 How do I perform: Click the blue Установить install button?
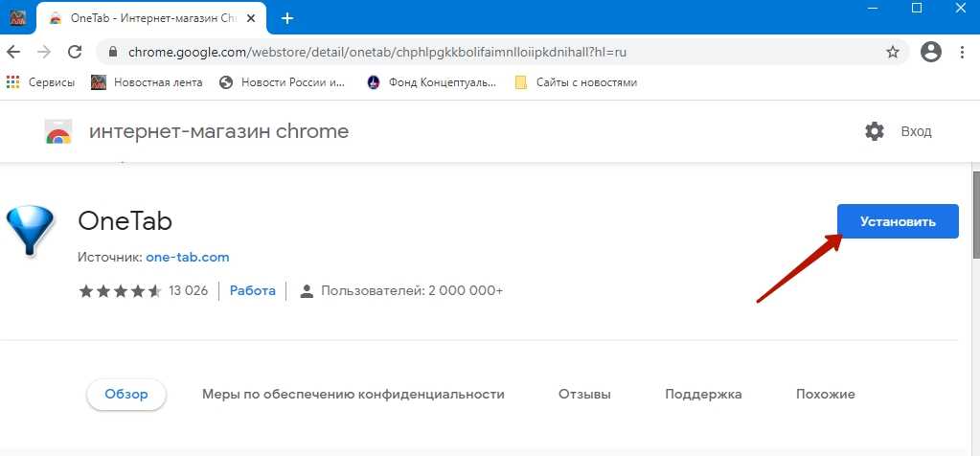coord(897,221)
